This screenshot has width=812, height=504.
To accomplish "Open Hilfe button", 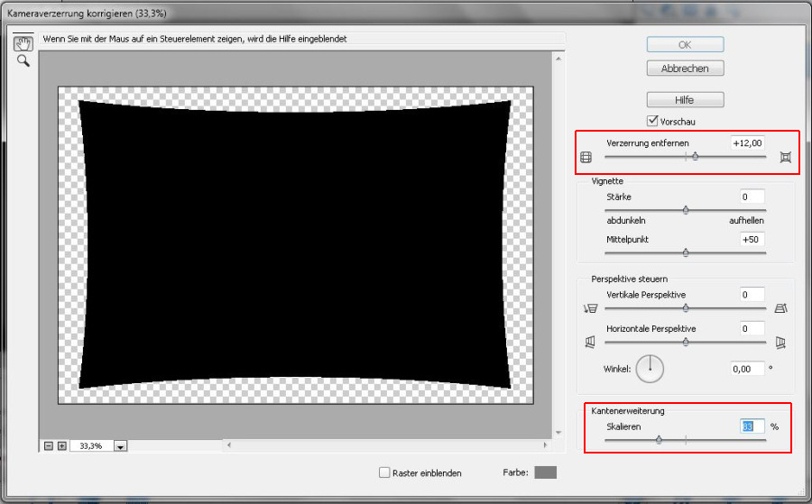I will pos(685,100).
